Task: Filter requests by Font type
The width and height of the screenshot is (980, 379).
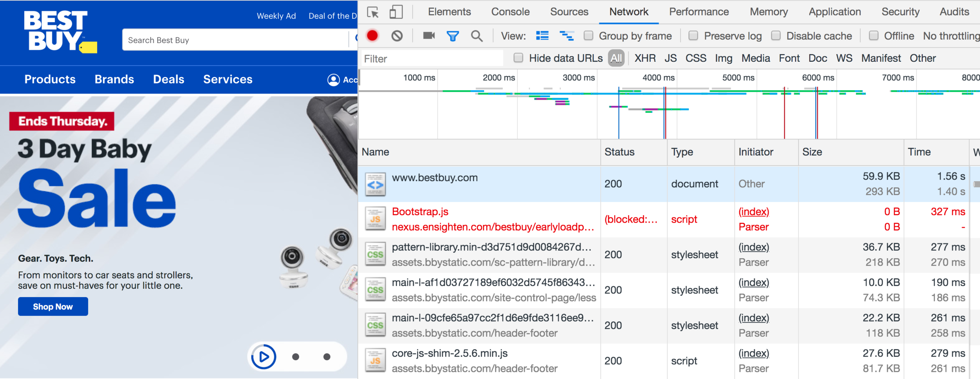Action: pos(789,58)
